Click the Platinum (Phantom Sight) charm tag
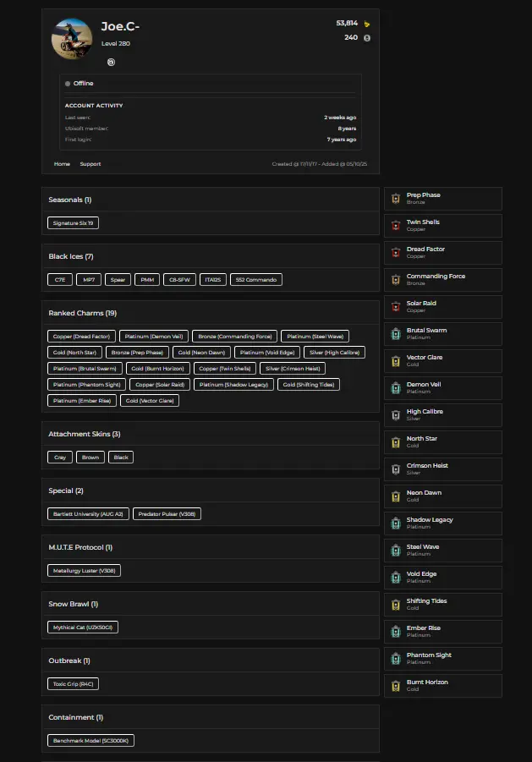The image size is (532, 762). [x=86, y=385]
